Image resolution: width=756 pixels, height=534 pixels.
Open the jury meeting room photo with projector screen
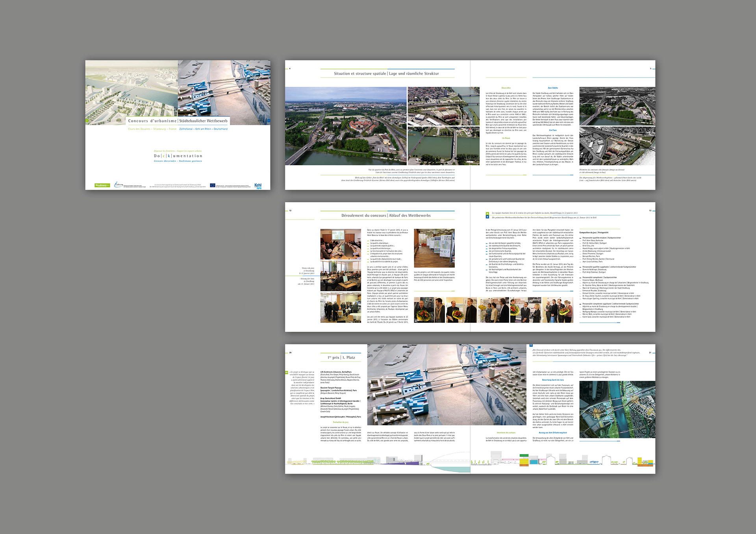[341, 244]
